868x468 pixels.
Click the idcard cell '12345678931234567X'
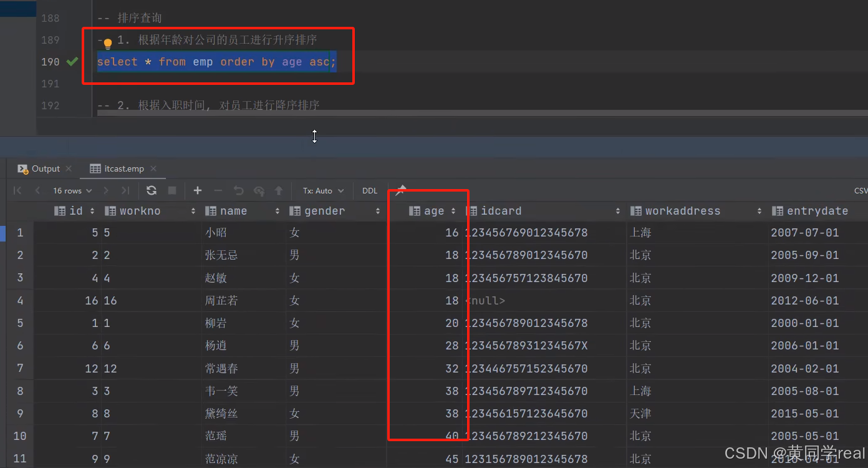(x=526, y=346)
